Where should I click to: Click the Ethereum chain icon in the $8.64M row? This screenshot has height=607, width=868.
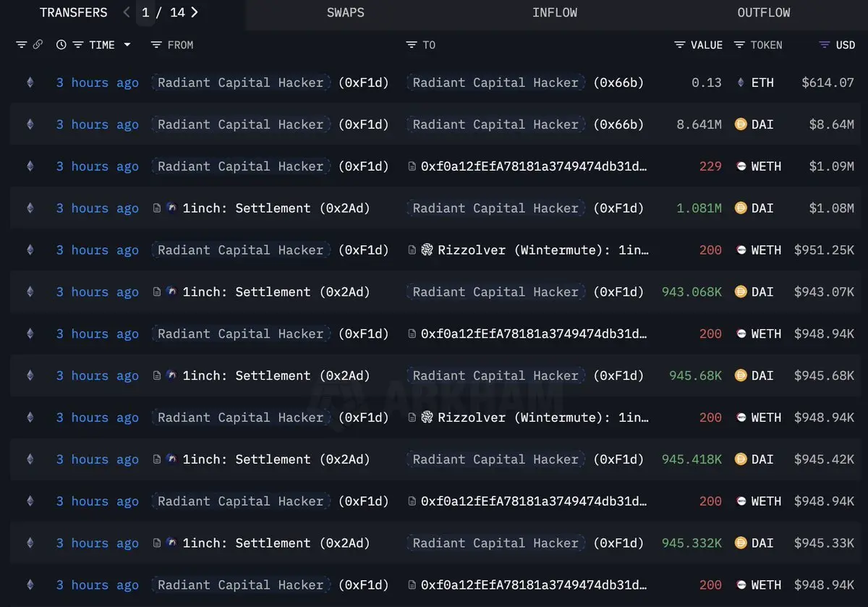pos(30,124)
